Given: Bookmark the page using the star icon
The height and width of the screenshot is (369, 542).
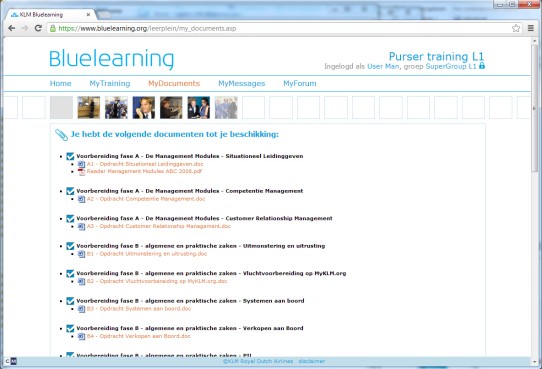Looking at the screenshot, I should (516, 28).
